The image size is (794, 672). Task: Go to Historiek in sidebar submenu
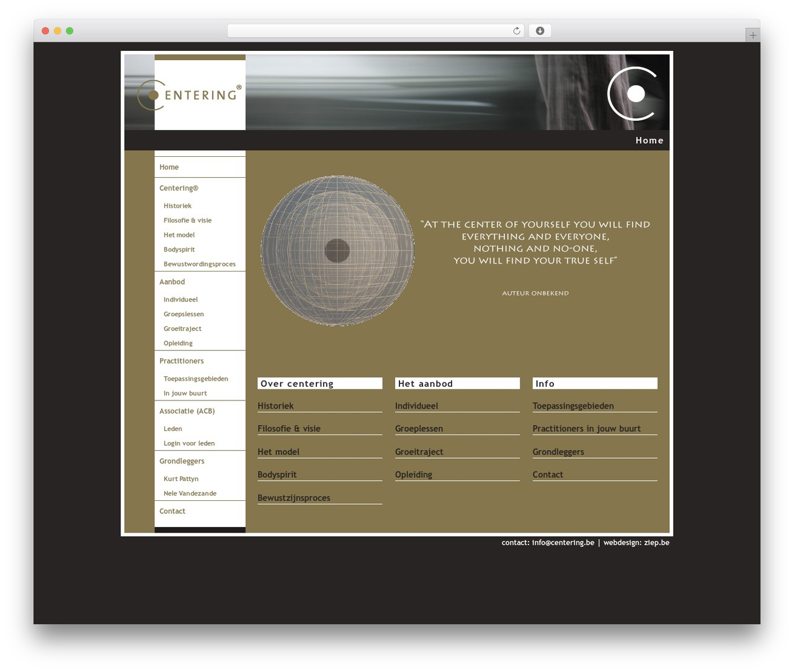tap(177, 206)
